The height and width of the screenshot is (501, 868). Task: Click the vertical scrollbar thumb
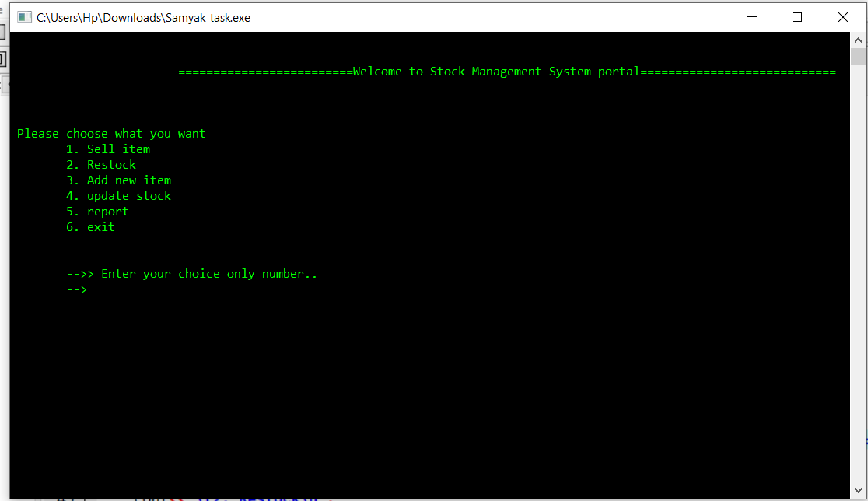point(858,57)
